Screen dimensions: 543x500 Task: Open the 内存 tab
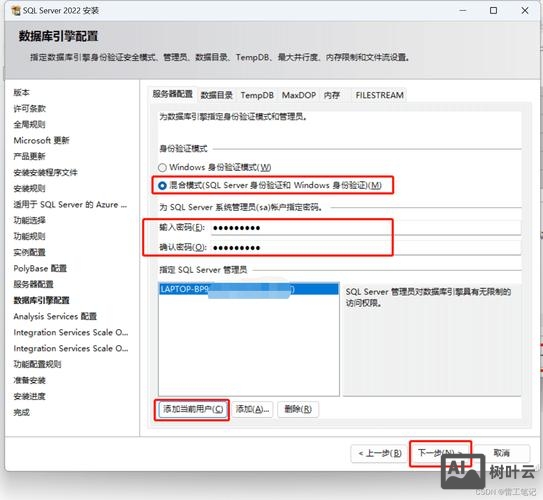click(x=331, y=95)
